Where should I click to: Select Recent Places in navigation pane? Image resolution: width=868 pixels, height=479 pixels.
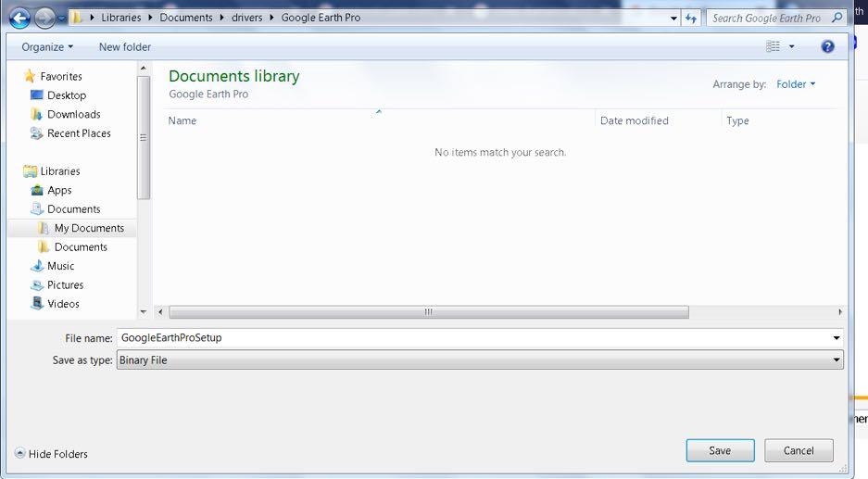pyautogui.click(x=79, y=132)
